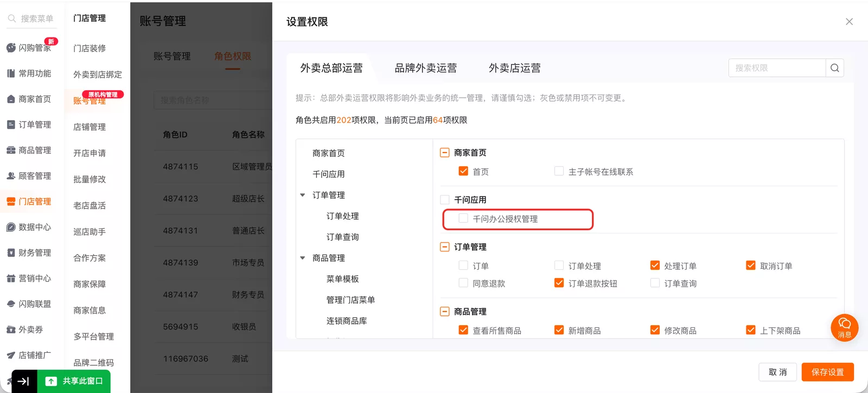The image size is (868, 393).
Task: Uncheck 订单退款按钮 permission
Action: [559, 283]
